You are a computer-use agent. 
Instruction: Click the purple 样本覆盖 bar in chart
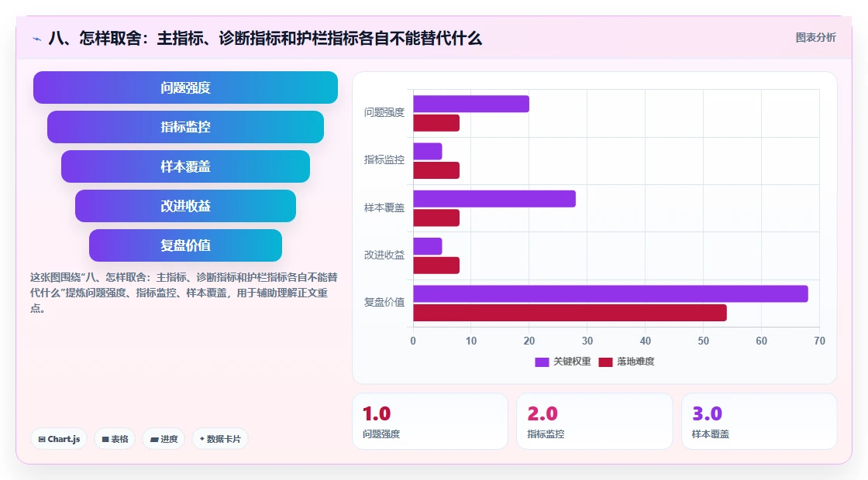(x=494, y=198)
